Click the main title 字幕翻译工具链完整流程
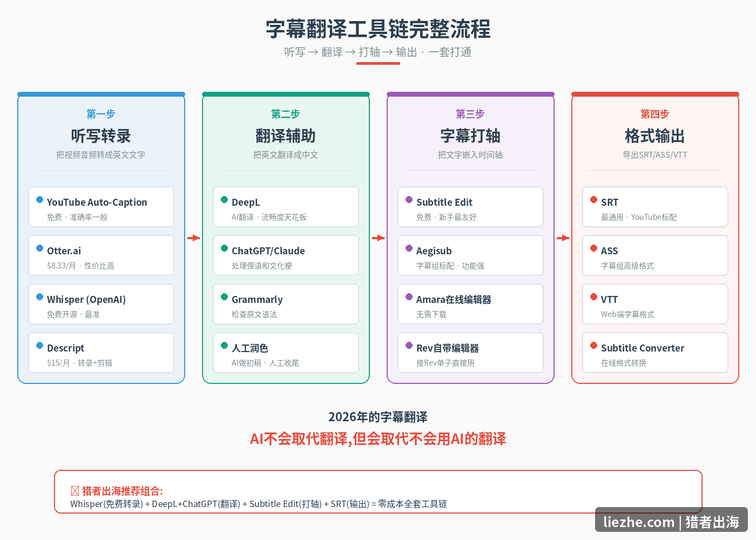Screen dimensions: 756x540 point(378,29)
